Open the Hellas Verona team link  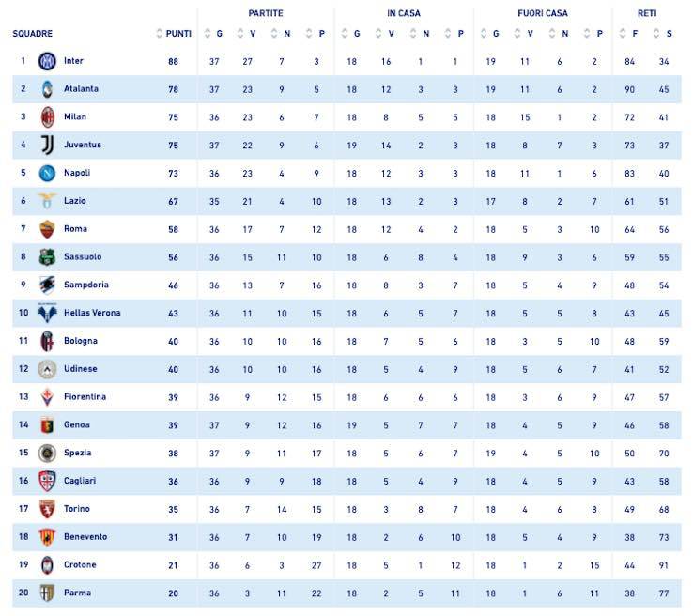(x=91, y=313)
